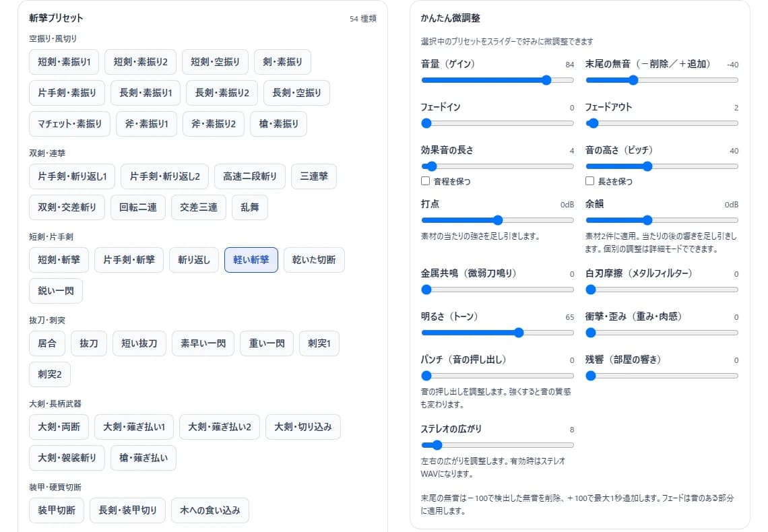Pick the 高速二段斬り preset
The height and width of the screenshot is (532, 768).
pyautogui.click(x=250, y=176)
